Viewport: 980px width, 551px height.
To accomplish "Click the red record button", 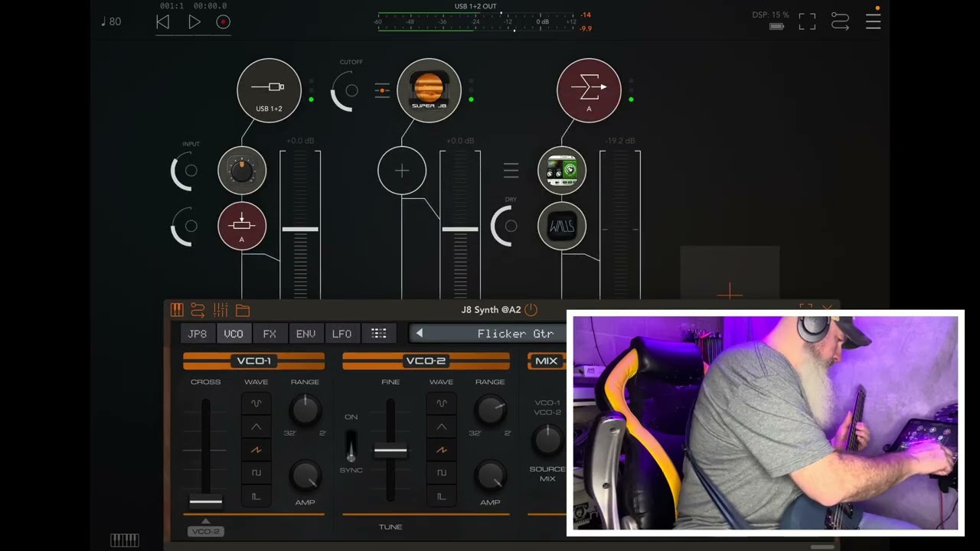I will [223, 22].
